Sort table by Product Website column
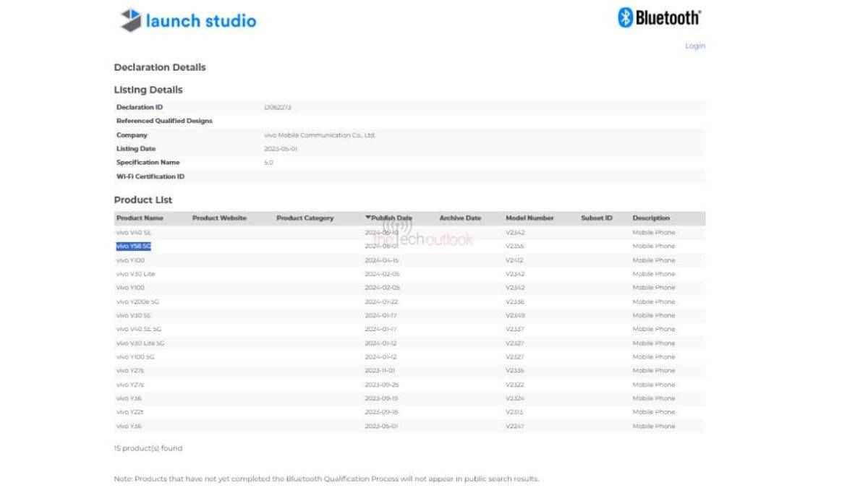This screenshot has width=868, height=488. [x=219, y=218]
